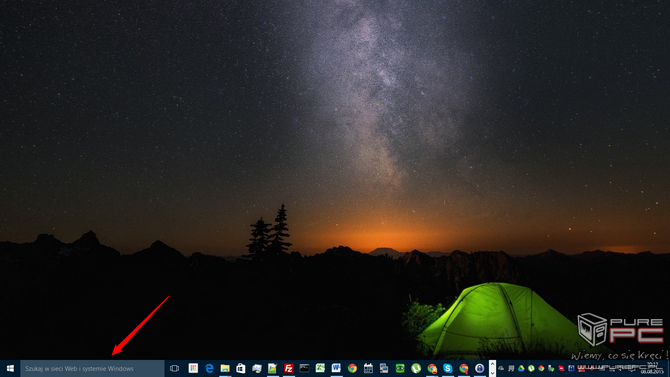Click the uTorrent icon in system tray
670x377 pixels.
[x=531, y=368]
